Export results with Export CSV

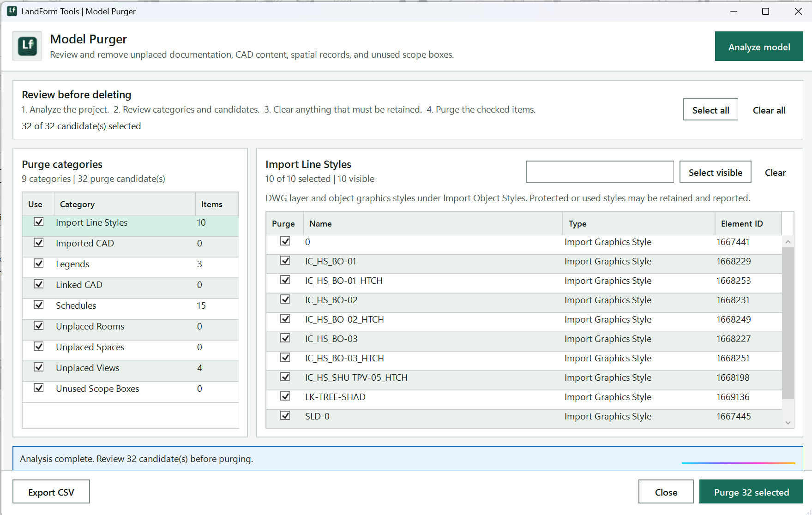point(51,492)
